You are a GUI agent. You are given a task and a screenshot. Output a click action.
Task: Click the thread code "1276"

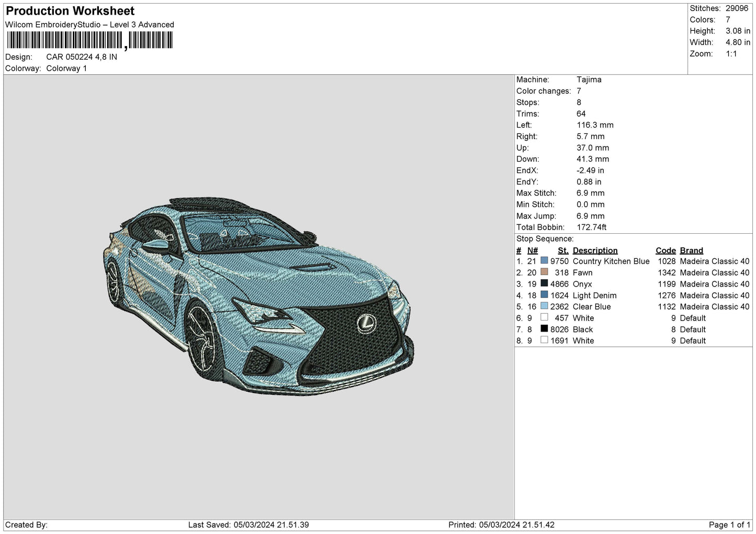pos(667,296)
